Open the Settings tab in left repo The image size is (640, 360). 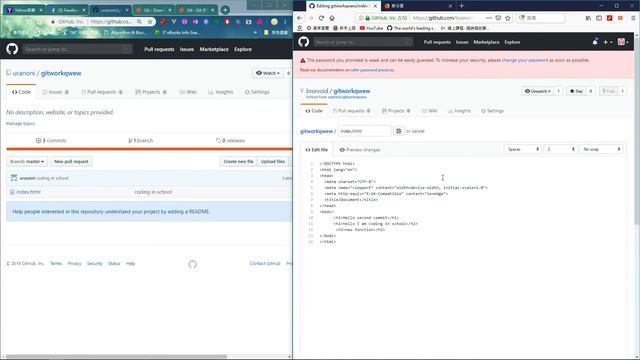pyautogui.click(x=257, y=92)
